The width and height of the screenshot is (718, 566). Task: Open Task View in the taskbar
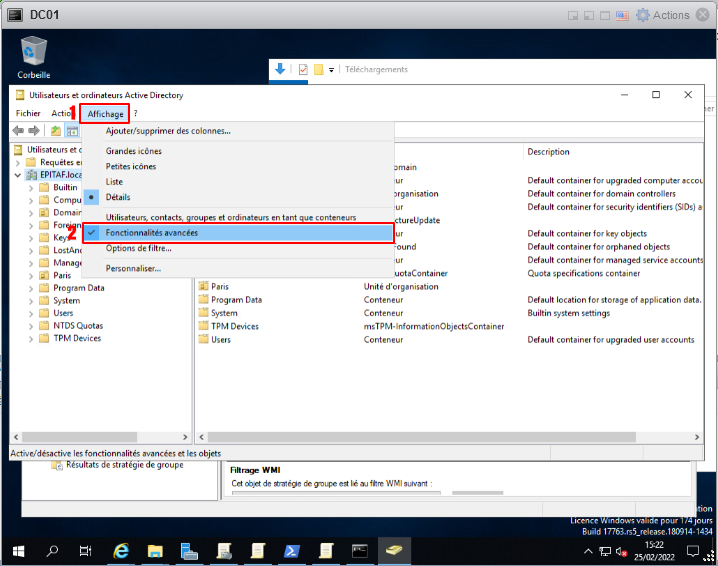[86, 550]
